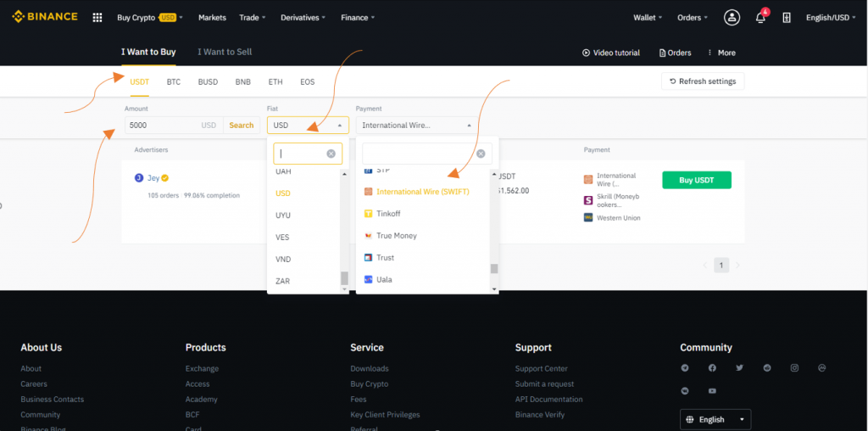This screenshot has height=431, width=868.
Task: Open the Reddit community icon
Action: pyautogui.click(x=766, y=368)
